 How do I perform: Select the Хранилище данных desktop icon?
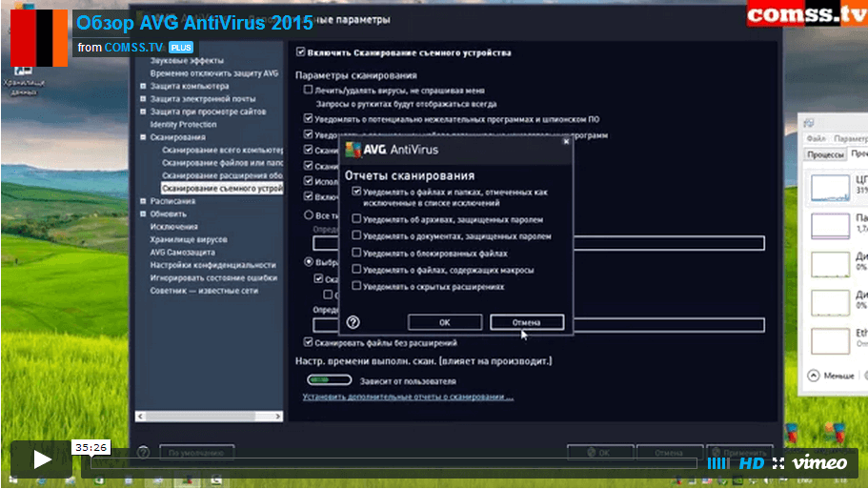[x=23, y=80]
